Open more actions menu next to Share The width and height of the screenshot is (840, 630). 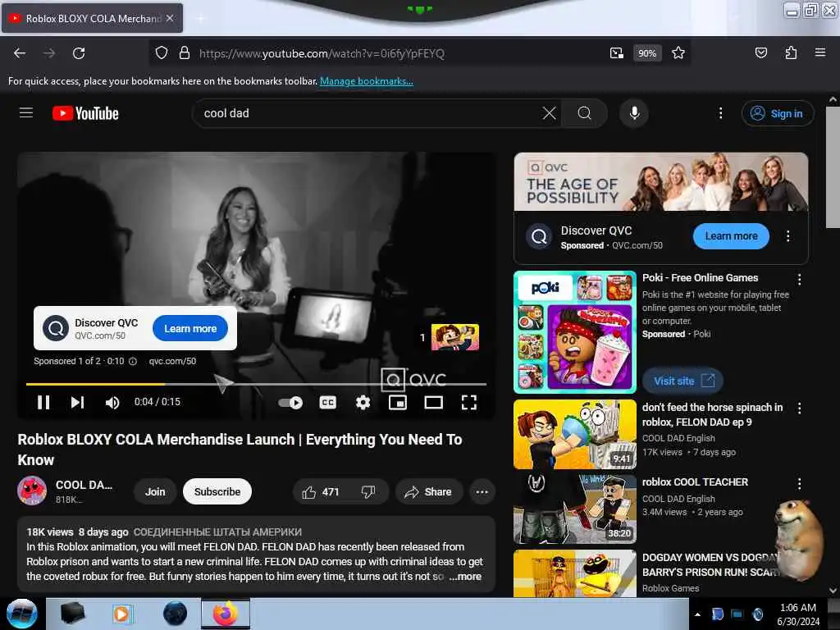[482, 492]
